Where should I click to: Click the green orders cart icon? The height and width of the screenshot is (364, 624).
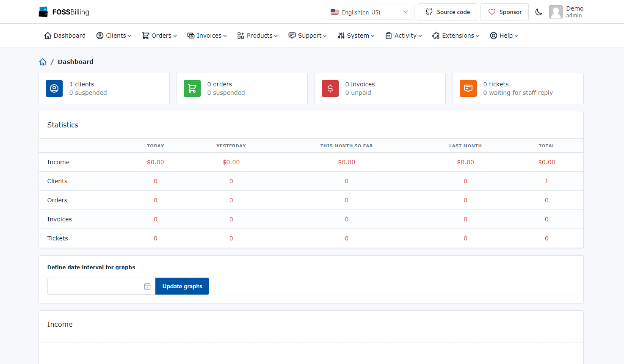[192, 88]
